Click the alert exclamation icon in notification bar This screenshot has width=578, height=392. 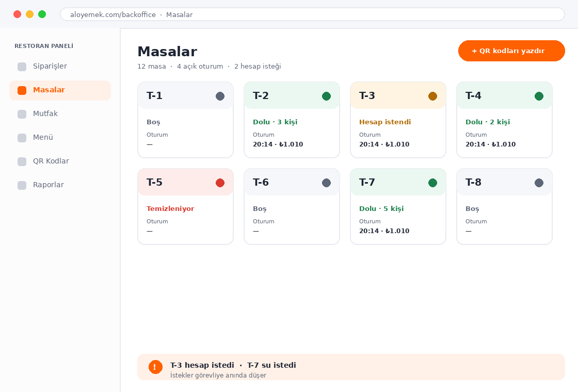pyautogui.click(x=155, y=367)
